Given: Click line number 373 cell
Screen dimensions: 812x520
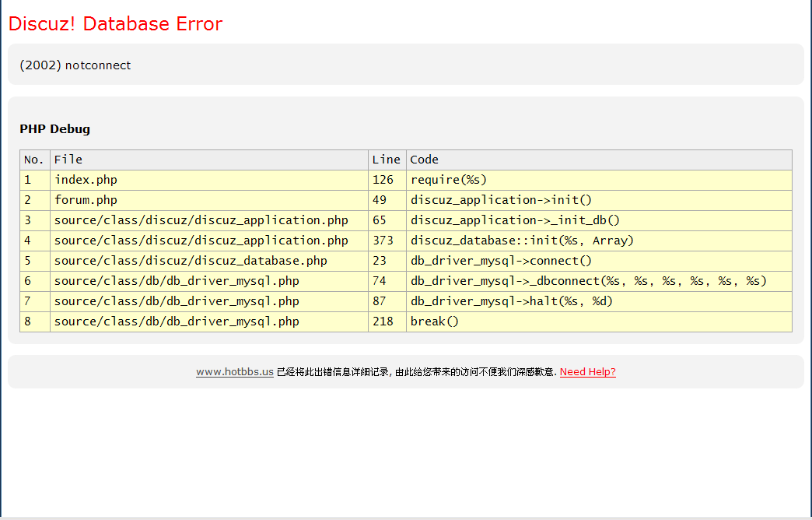Looking at the screenshot, I should pyautogui.click(x=387, y=241).
